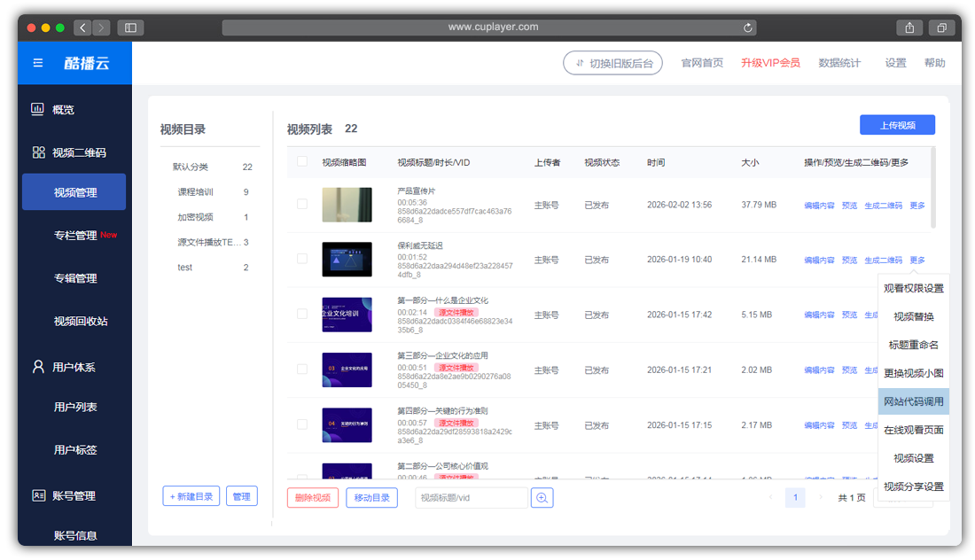Show Safari tab overview
Image resolution: width=975 pixels, height=560 pixels.
942,27
